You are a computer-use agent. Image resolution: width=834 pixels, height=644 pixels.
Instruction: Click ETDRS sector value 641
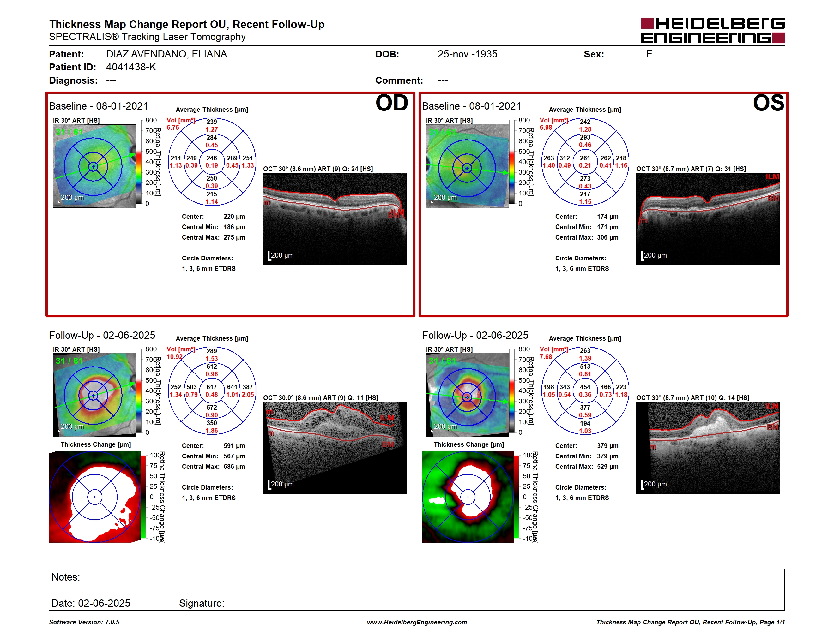(x=232, y=387)
